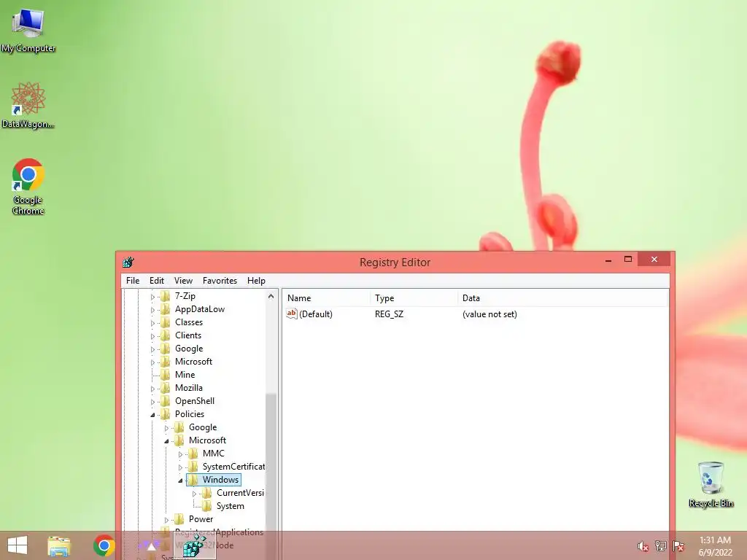Open the Recycle Bin icon
The height and width of the screenshot is (560, 747).
[x=711, y=484]
